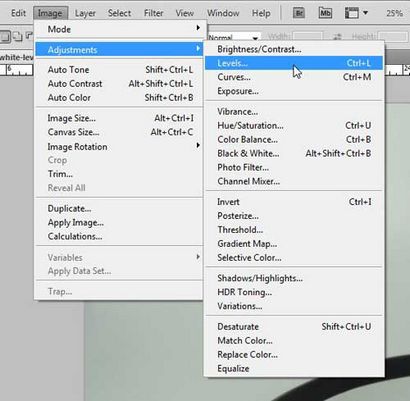Click the view extras dropdown arrow
The height and width of the screenshot is (401, 410).
(365, 13)
